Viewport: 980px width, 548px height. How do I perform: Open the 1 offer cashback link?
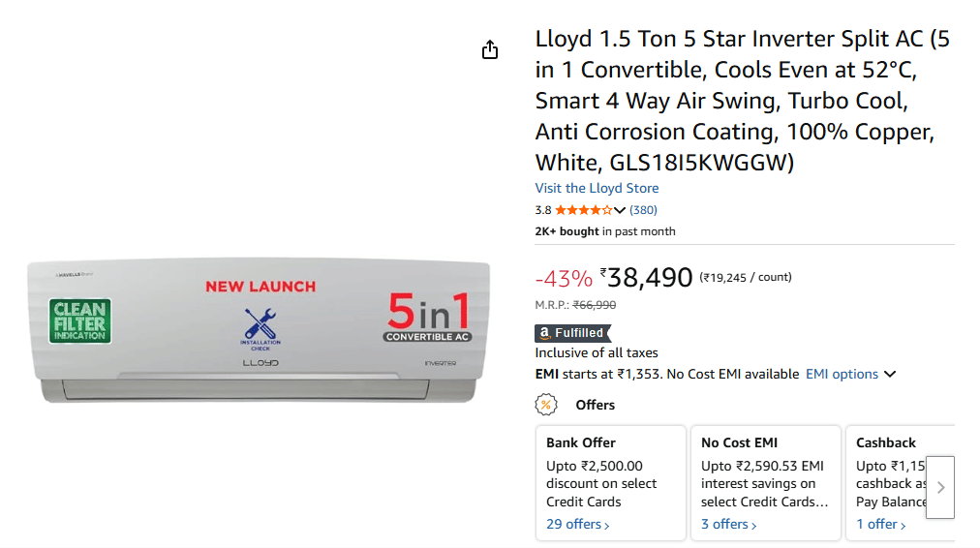(x=881, y=524)
